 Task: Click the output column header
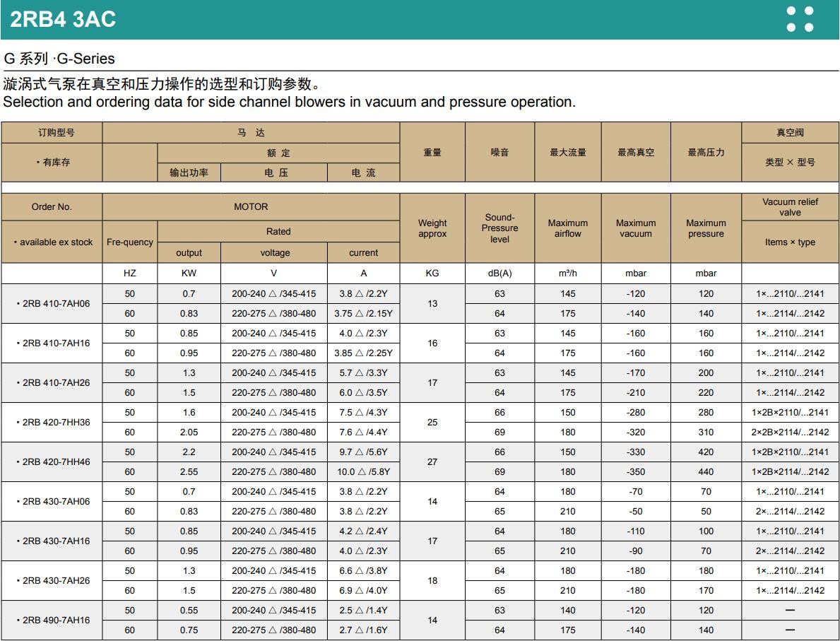(189, 252)
